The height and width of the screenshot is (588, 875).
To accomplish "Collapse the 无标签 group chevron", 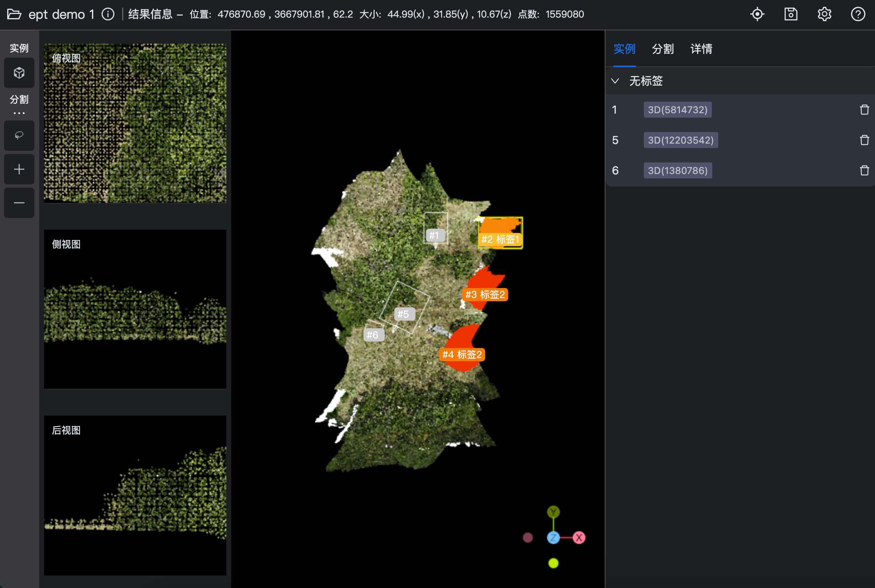I will [x=615, y=81].
